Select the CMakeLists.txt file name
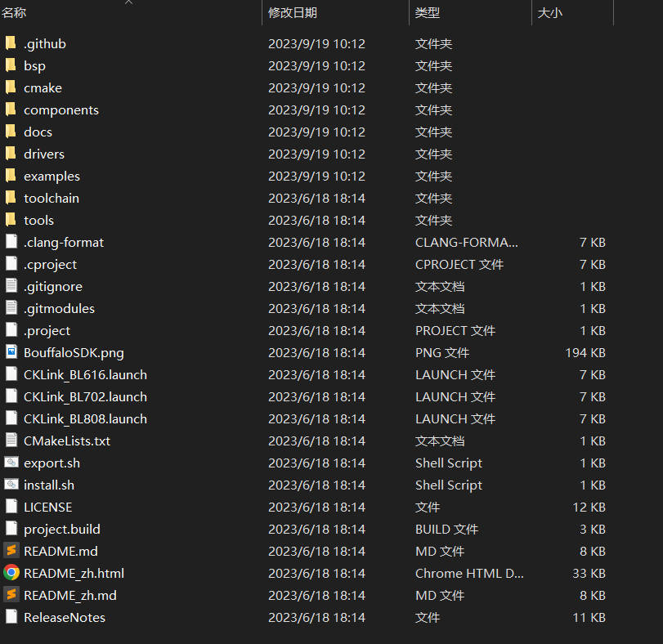663x644 pixels. (x=67, y=441)
